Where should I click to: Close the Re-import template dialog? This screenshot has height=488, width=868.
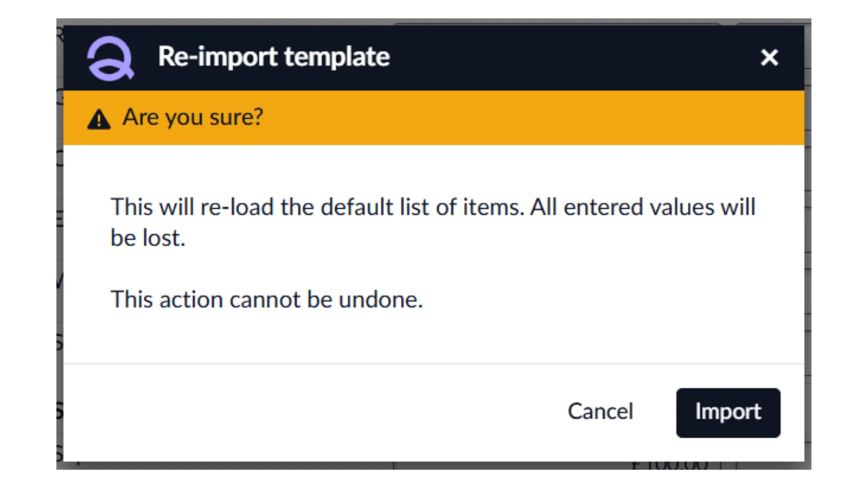pos(769,57)
